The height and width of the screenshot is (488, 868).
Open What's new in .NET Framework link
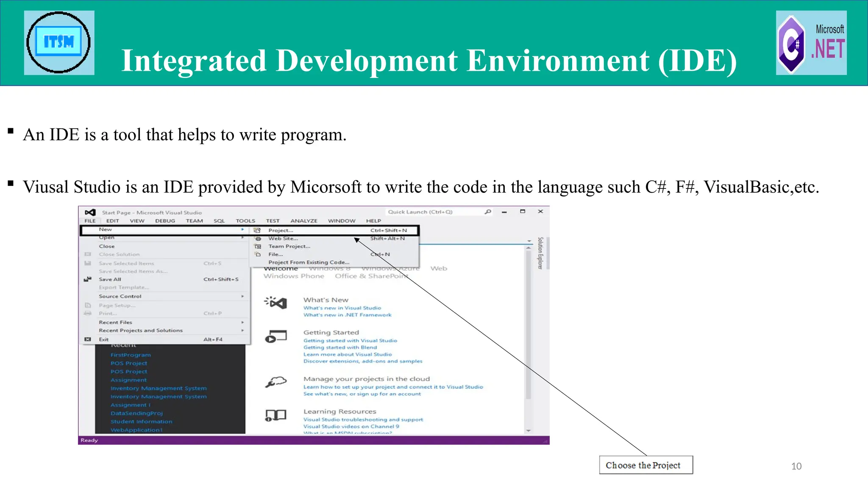click(x=347, y=315)
